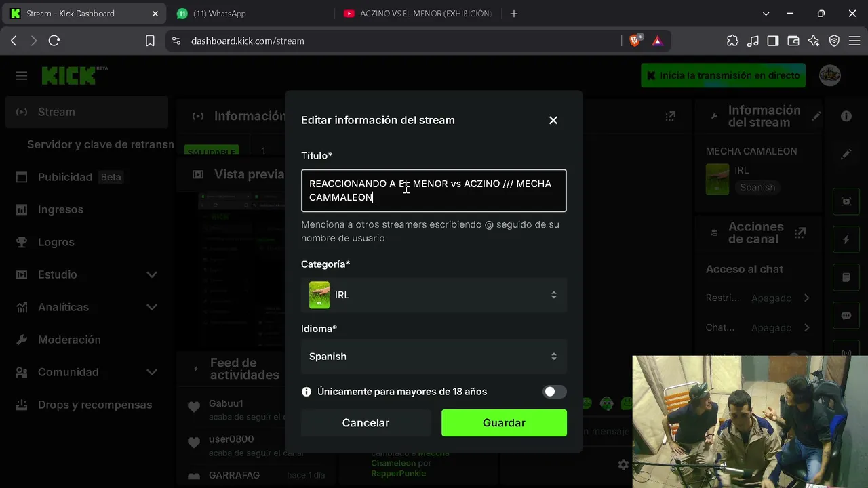Image resolution: width=868 pixels, height=488 pixels.
Task: Open Ingresos in the sidebar
Action: (87, 209)
